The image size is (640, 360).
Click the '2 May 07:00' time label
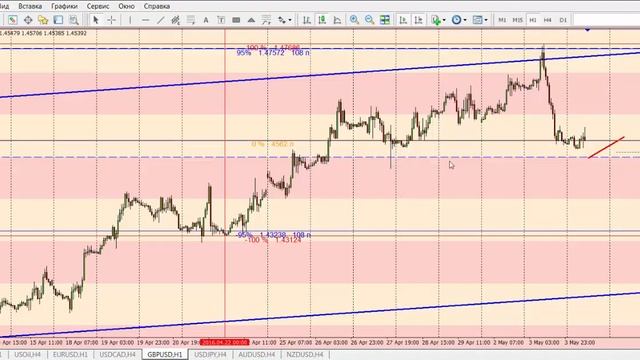(509, 342)
